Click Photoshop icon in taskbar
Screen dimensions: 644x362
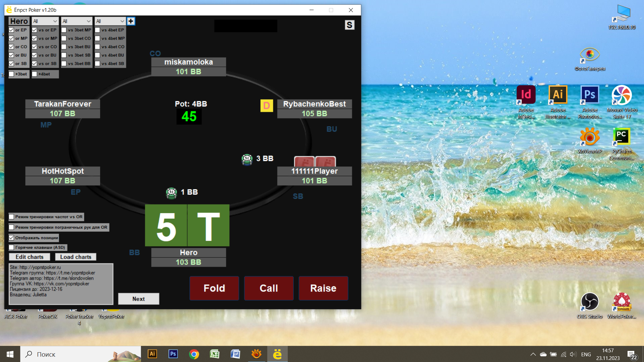click(x=173, y=354)
